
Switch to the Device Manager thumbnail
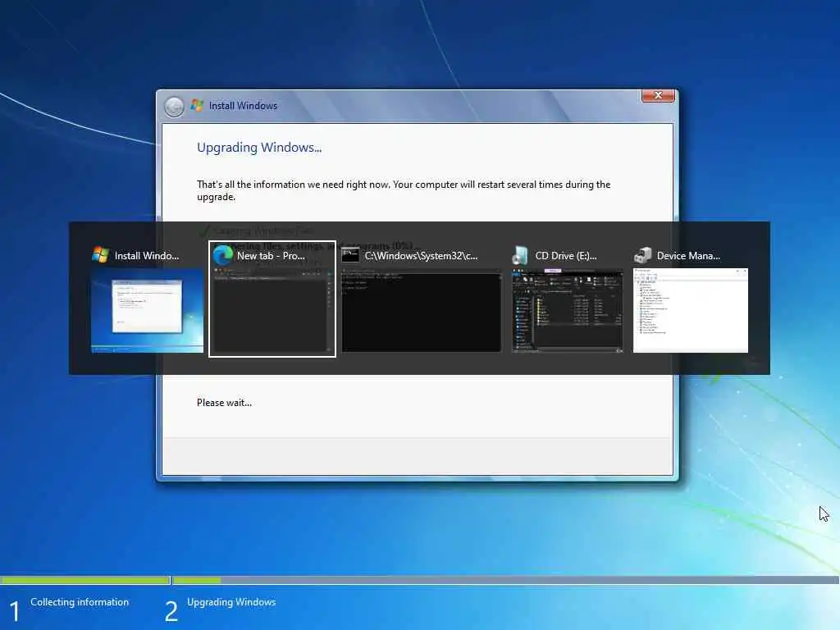(691, 311)
